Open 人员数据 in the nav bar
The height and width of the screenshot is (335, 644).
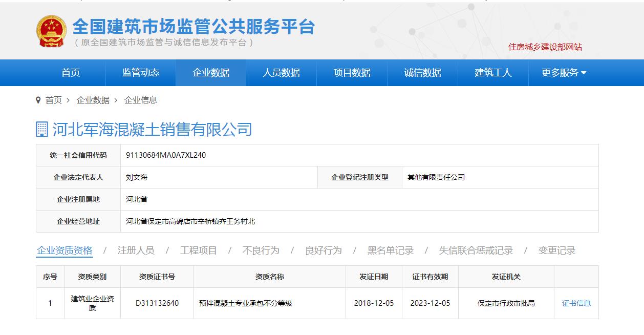coord(282,73)
